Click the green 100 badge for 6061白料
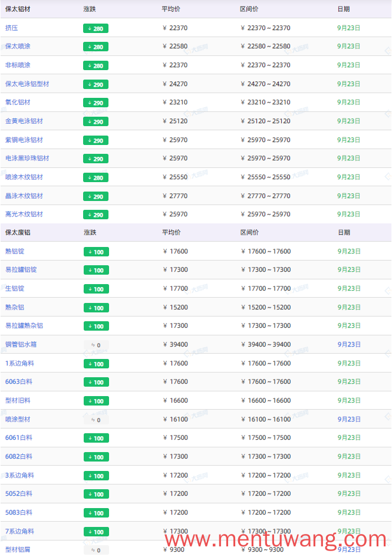392x557 pixels. [x=96, y=439]
